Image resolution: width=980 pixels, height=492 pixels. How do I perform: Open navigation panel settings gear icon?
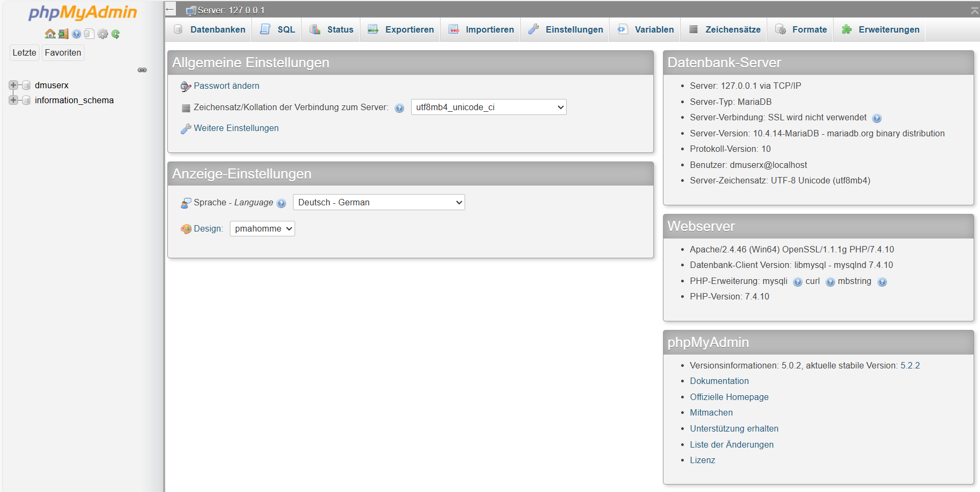coord(103,34)
